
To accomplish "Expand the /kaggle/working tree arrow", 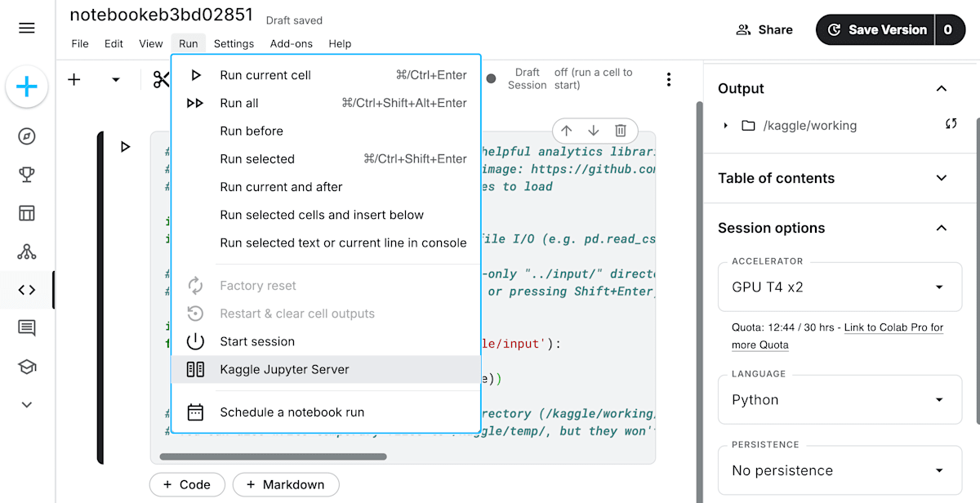I will [725, 126].
